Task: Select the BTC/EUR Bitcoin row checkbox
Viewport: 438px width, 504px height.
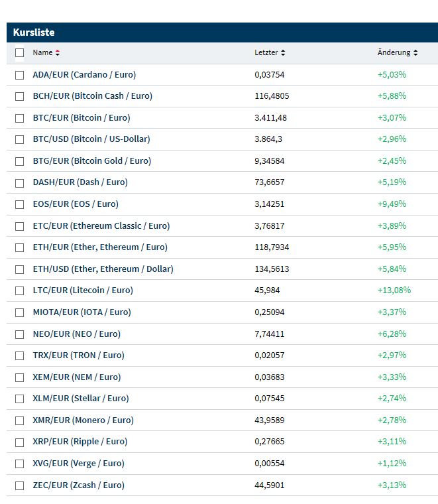Action: point(19,117)
